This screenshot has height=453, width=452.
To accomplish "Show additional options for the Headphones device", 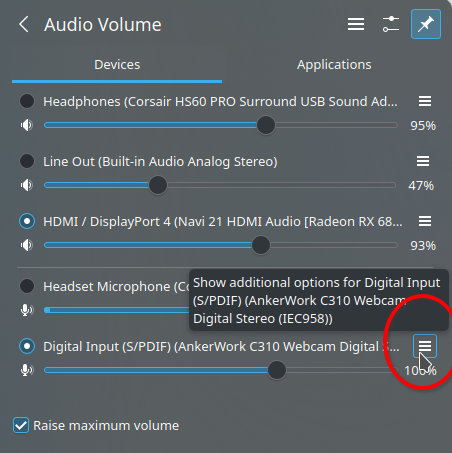I will pyautogui.click(x=425, y=101).
